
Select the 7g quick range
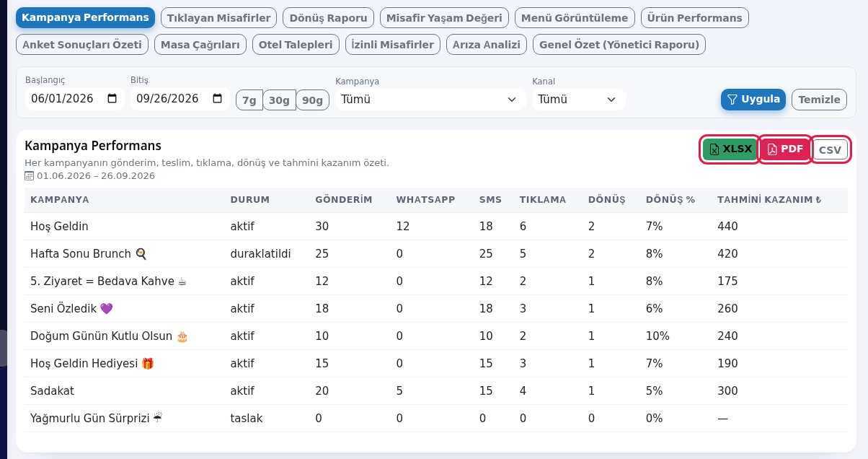coord(249,100)
